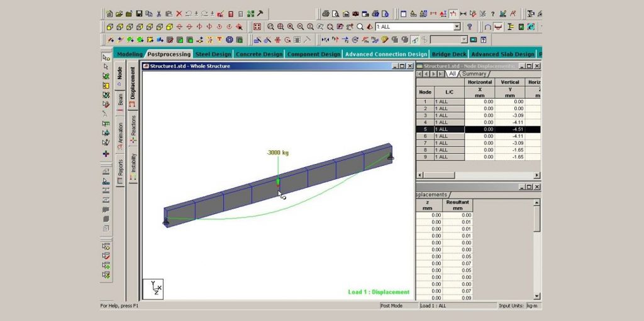Open the Summary tab in displacements table
The width and height of the screenshot is (644, 321).
click(474, 73)
